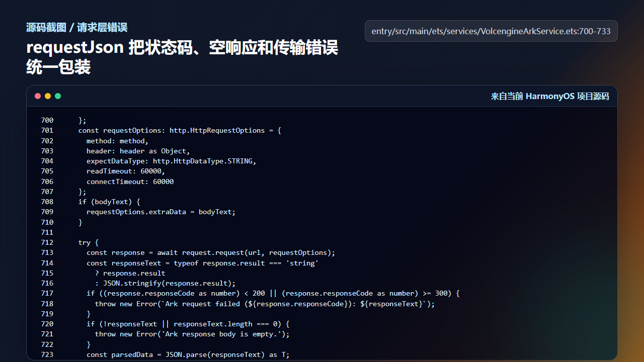Click 'if (!responseText ||' condition line
644x362 pixels.
tap(188, 324)
